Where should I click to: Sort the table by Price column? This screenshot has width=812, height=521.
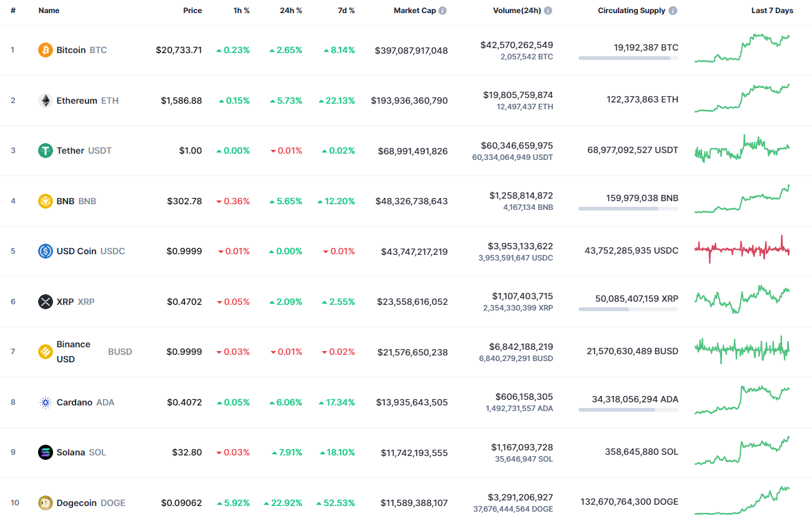coord(192,11)
